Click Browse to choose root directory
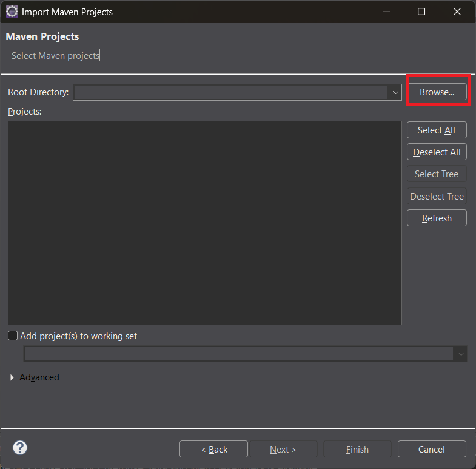Viewport: 476px width, 469px height. click(437, 92)
